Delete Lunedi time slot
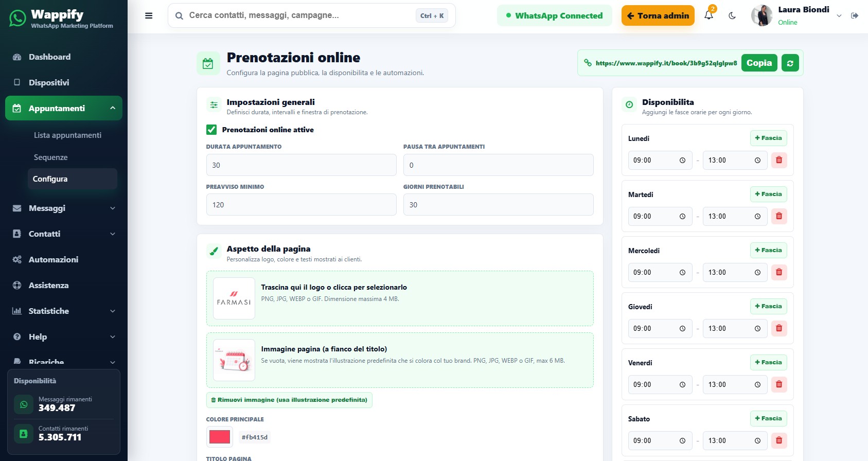Screen dimensions: 868x461 pyautogui.click(x=779, y=160)
